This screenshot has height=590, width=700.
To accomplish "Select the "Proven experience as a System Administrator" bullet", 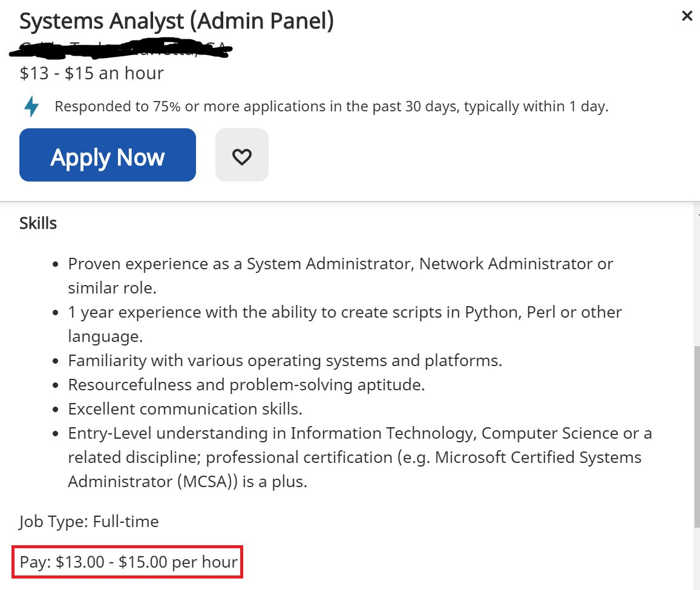I will [340, 264].
